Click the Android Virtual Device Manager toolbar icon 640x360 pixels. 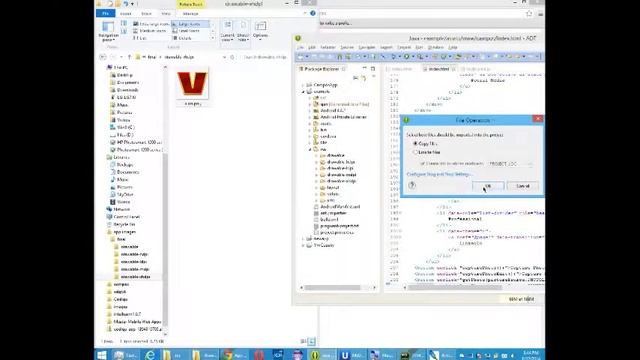[x=348, y=57]
